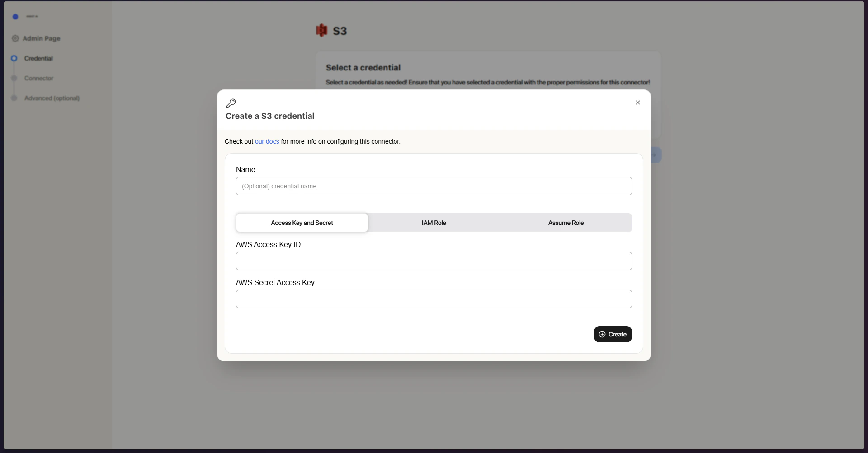Viewport: 868px width, 453px height.
Task: Click the 'Name:' label
Action: (246, 169)
